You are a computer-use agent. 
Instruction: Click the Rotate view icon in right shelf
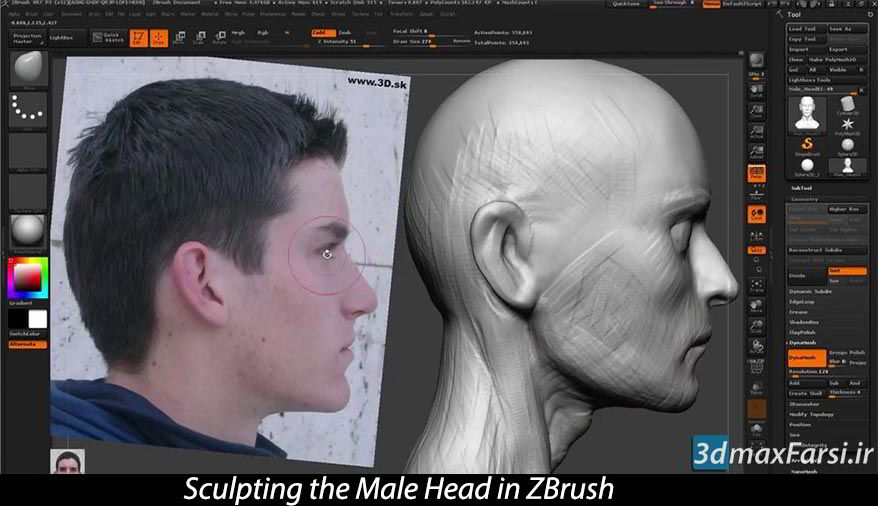pos(756,347)
